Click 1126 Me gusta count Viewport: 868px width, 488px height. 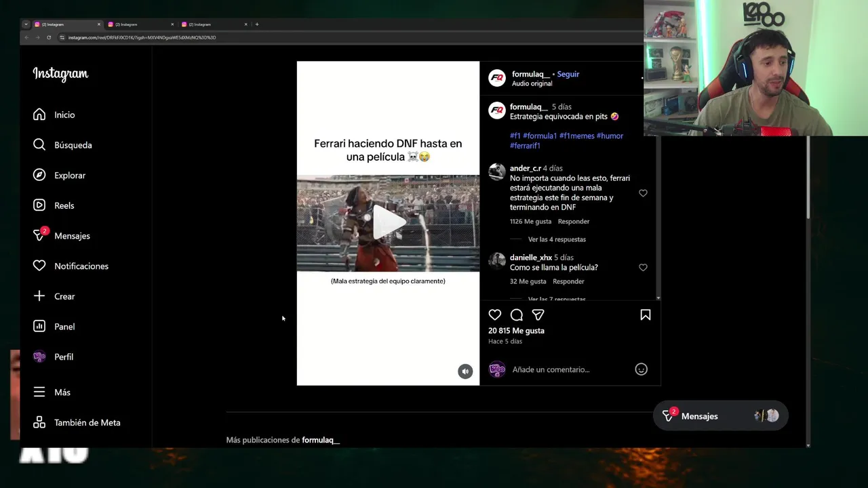point(530,222)
